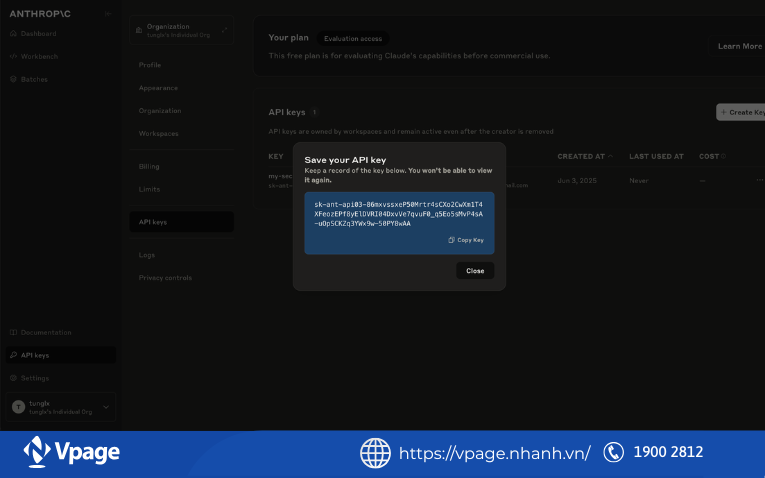Click the LAST USED AT column header
The image size is (765, 478).
click(656, 157)
